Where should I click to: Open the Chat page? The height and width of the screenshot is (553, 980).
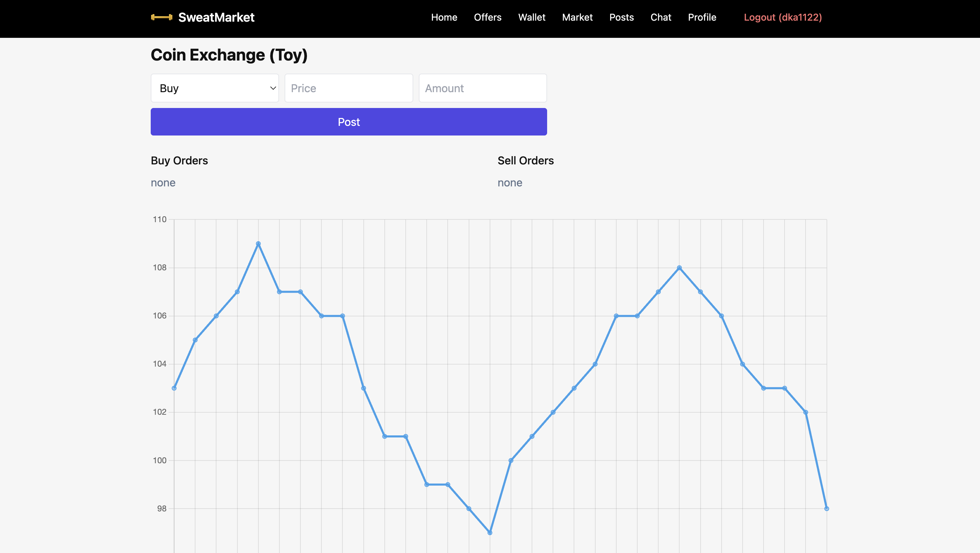660,17
